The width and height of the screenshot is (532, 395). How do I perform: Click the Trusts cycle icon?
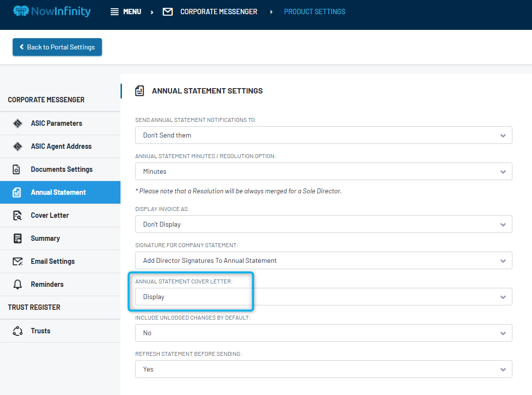(18, 331)
